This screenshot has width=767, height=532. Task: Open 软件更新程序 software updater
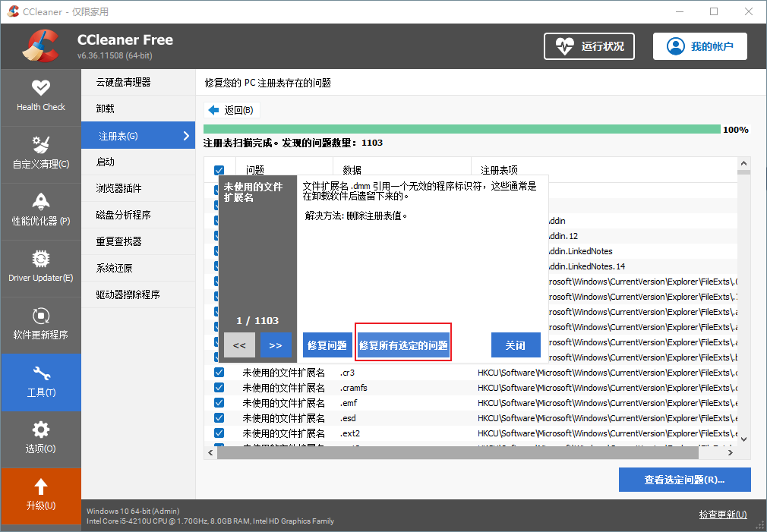coord(40,326)
